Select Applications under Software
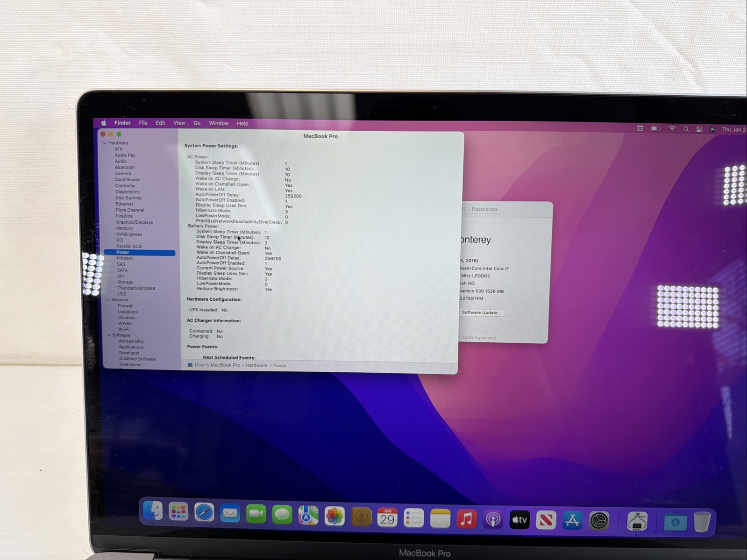This screenshot has height=560, width=747. (131, 347)
